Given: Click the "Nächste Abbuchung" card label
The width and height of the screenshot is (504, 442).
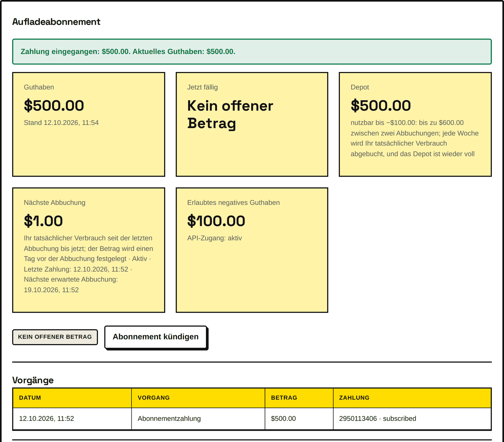Looking at the screenshot, I should (x=55, y=203).
